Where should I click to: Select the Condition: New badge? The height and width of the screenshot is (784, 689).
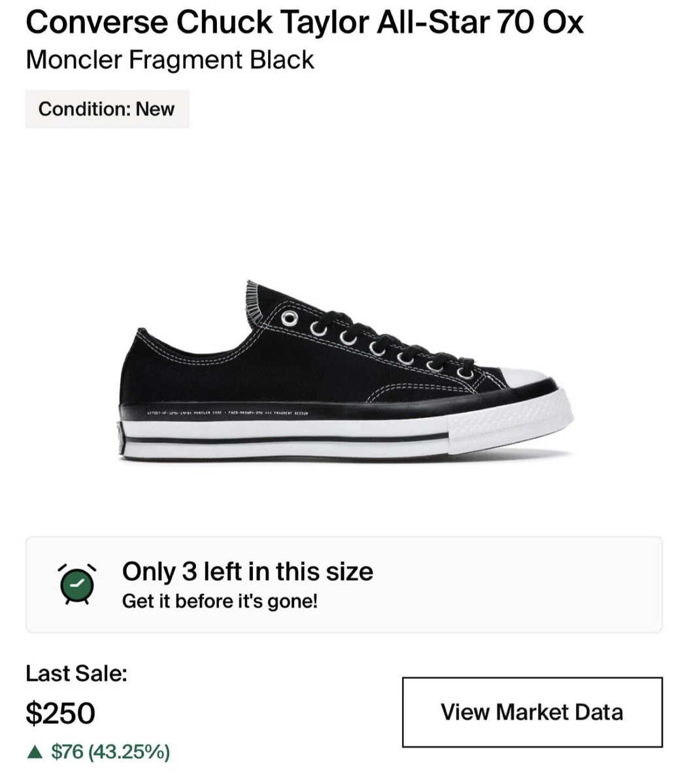click(x=107, y=109)
